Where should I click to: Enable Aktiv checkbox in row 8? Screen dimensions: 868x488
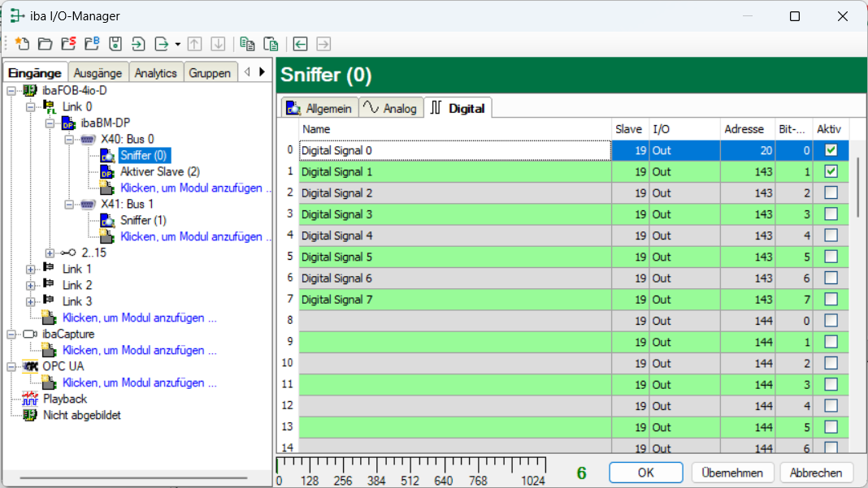(831, 321)
